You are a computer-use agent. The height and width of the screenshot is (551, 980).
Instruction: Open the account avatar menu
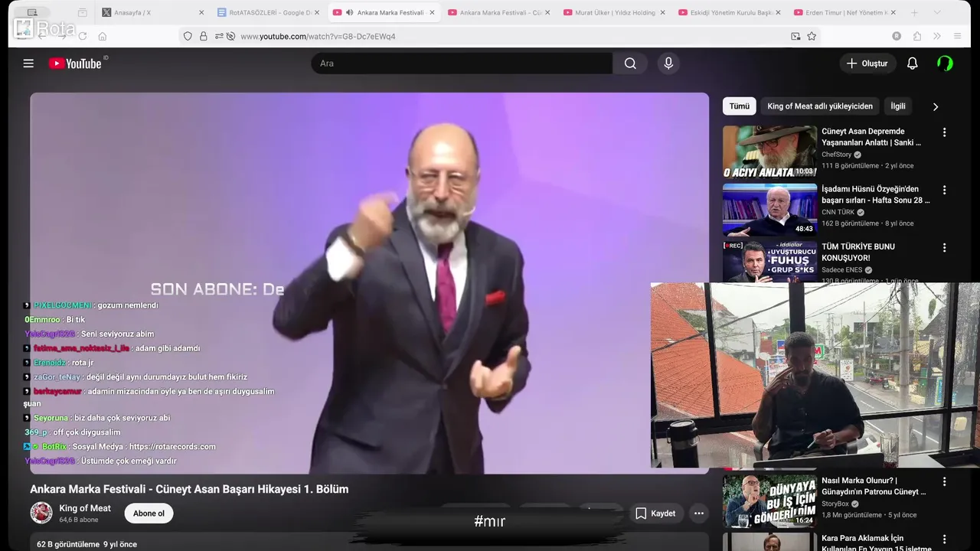pyautogui.click(x=945, y=64)
